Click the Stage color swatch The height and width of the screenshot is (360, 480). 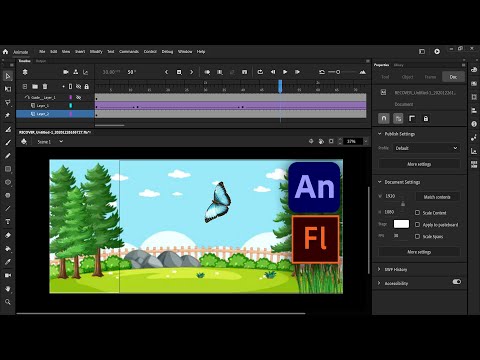tap(401, 224)
